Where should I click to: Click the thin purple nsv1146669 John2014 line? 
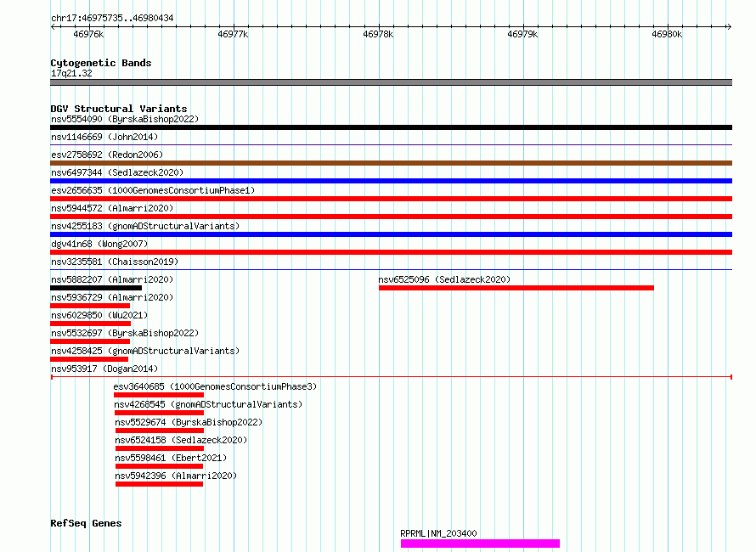click(391, 144)
